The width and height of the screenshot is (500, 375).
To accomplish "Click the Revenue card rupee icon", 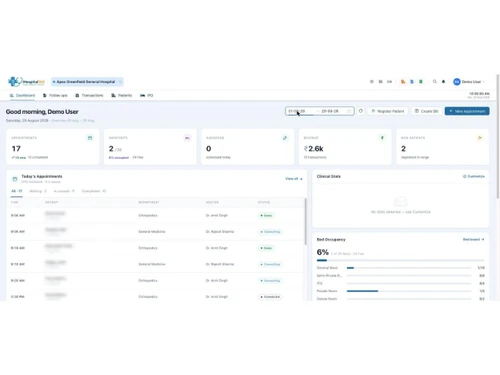I will coord(382,138).
